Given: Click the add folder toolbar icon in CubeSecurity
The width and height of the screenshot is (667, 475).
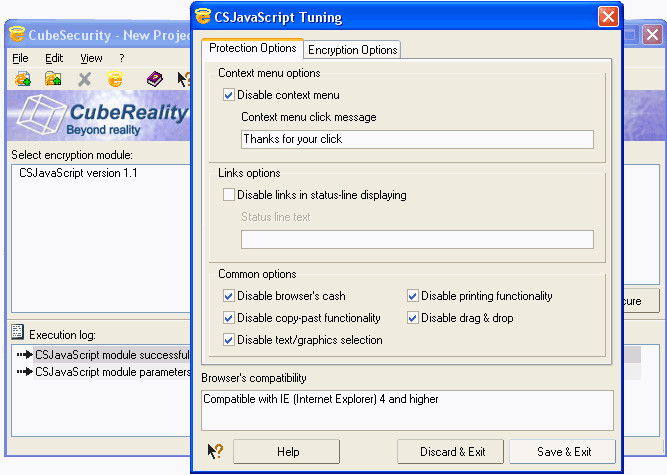Looking at the screenshot, I should pos(53,79).
